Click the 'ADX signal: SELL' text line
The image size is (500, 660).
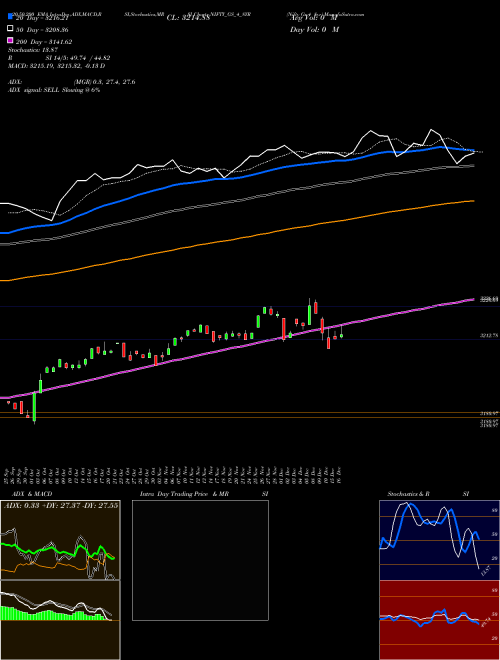(x=54, y=90)
